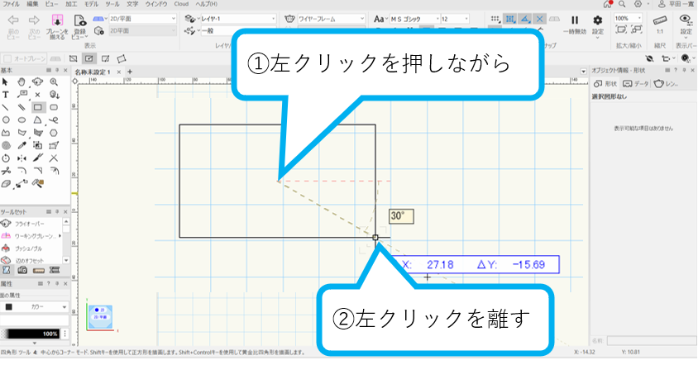Select the Triangle tool

coord(38,120)
